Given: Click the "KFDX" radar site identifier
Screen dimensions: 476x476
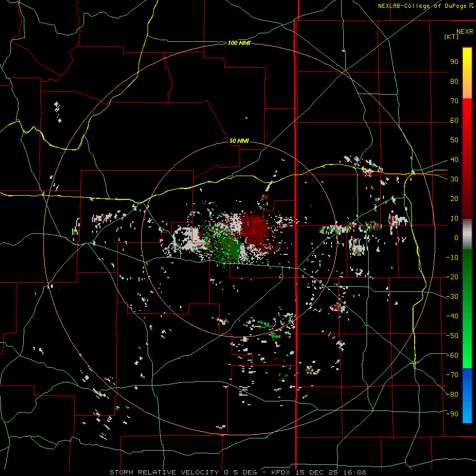Looking at the screenshot, I should pyautogui.click(x=282, y=472).
